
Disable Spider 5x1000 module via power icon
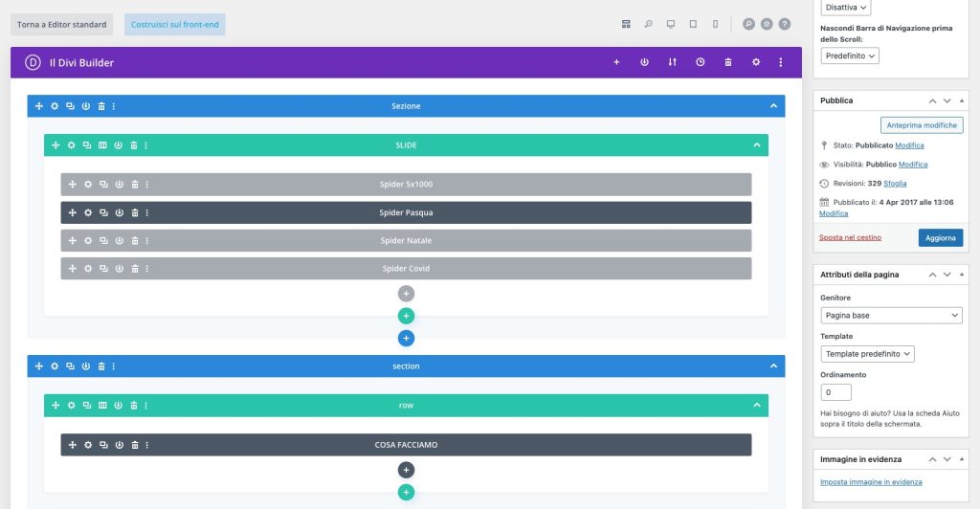(x=120, y=185)
